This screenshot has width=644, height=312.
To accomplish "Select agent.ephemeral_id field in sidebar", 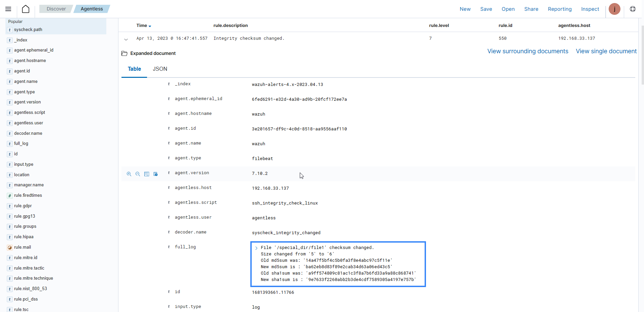I will pyautogui.click(x=34, y=50).
